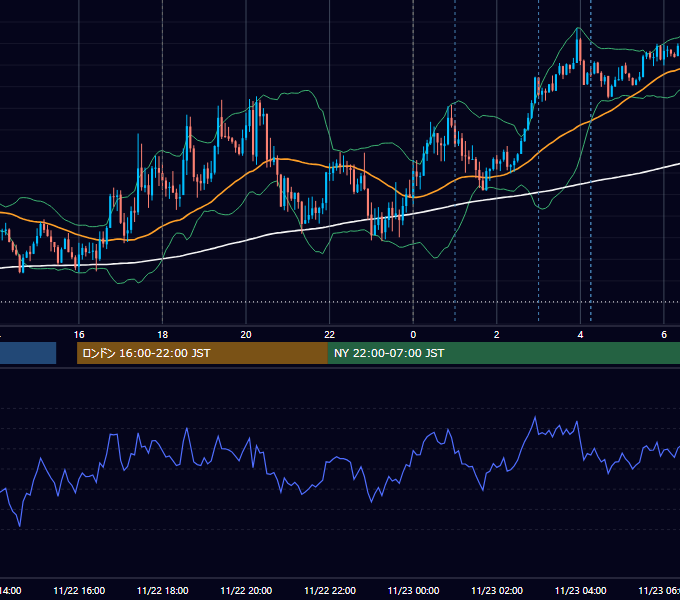Click the hour label 4 on chart axis
The image size is (680, 600).
580,335
